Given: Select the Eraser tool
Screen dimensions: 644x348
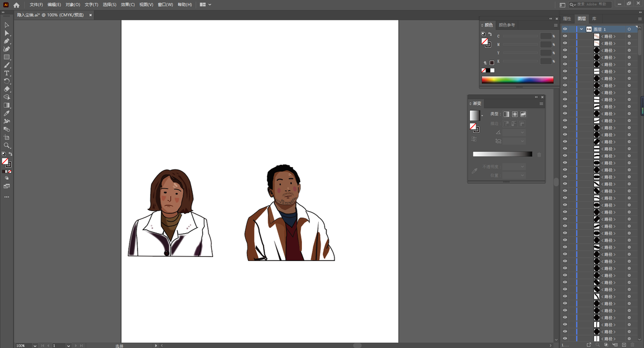Looking at the screenshot, I should point(6,89).
